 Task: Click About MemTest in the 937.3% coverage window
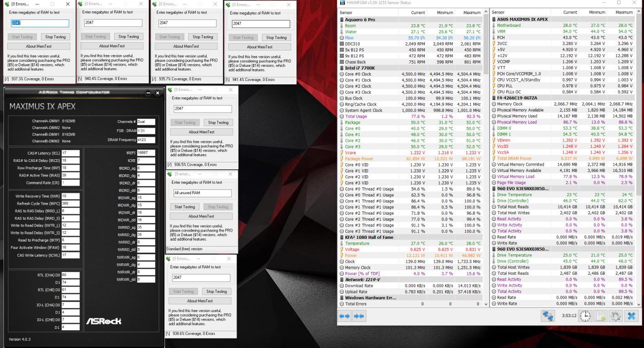coord(39,46)
